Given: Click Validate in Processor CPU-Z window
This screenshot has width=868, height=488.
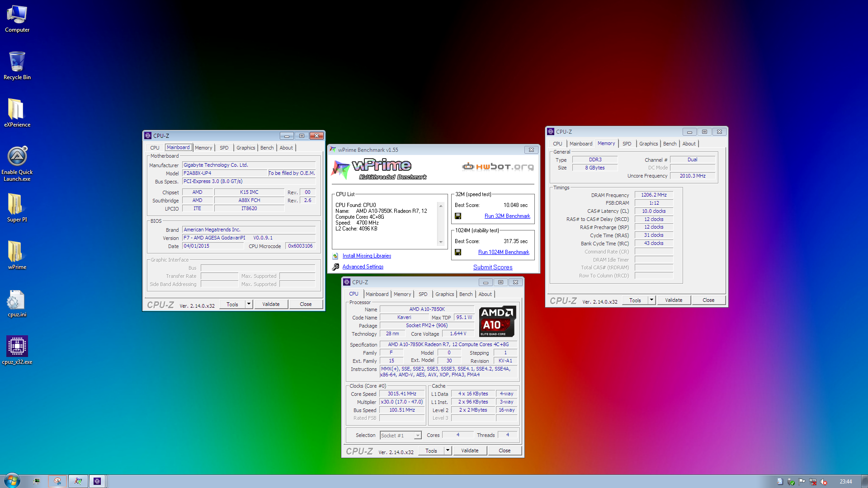Looking at the screenshot, I should 470,450.
